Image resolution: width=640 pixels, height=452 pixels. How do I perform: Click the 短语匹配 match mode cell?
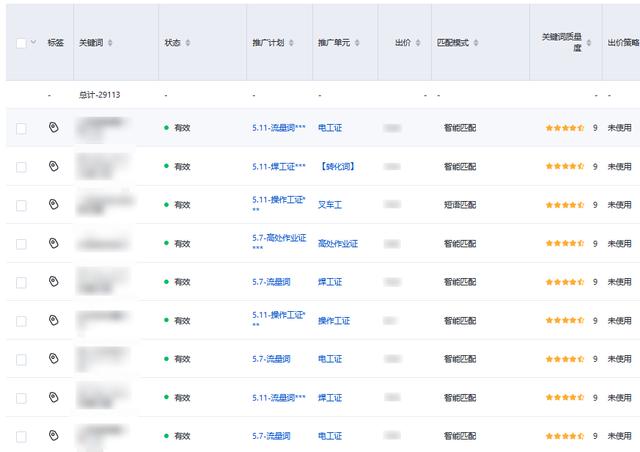[x=460, y=205]
